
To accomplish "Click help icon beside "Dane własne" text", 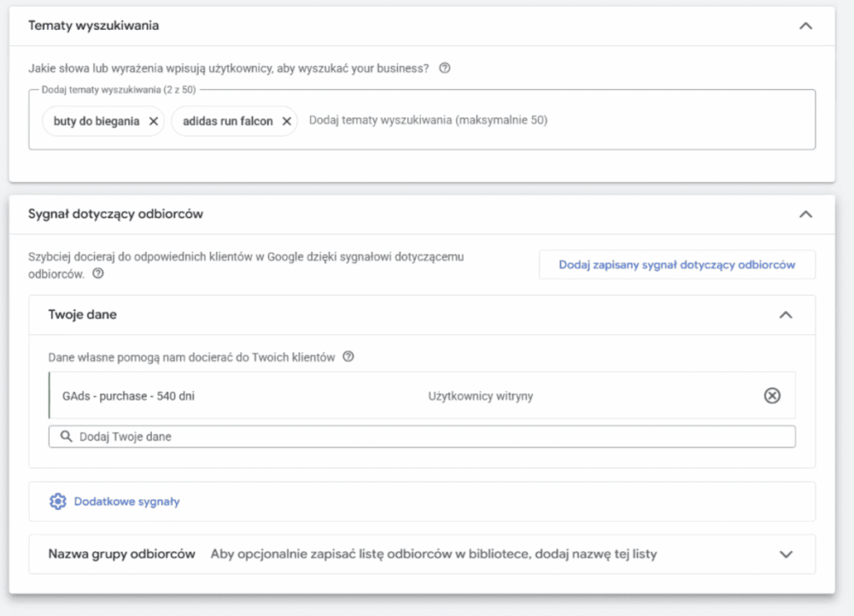I will pos(349,357).
